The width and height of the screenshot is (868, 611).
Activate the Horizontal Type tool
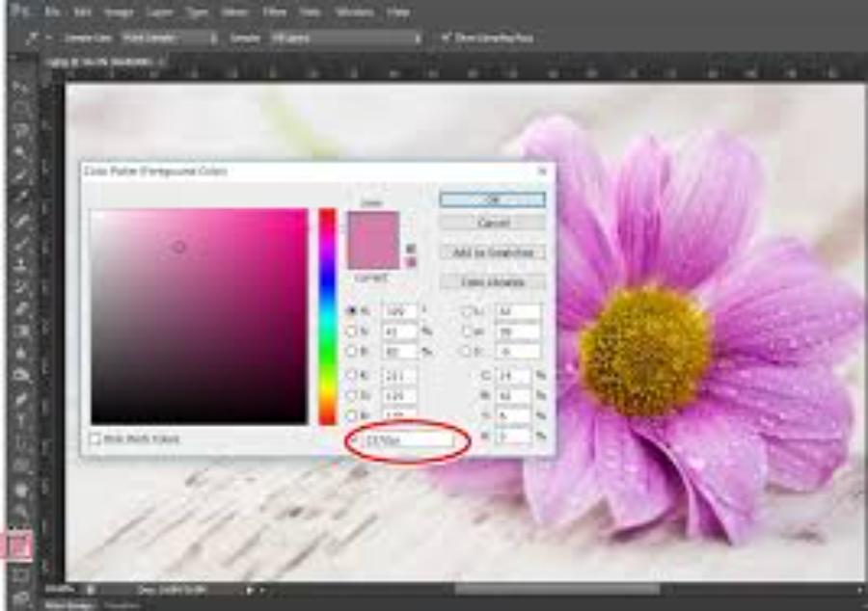coord(20,421)
